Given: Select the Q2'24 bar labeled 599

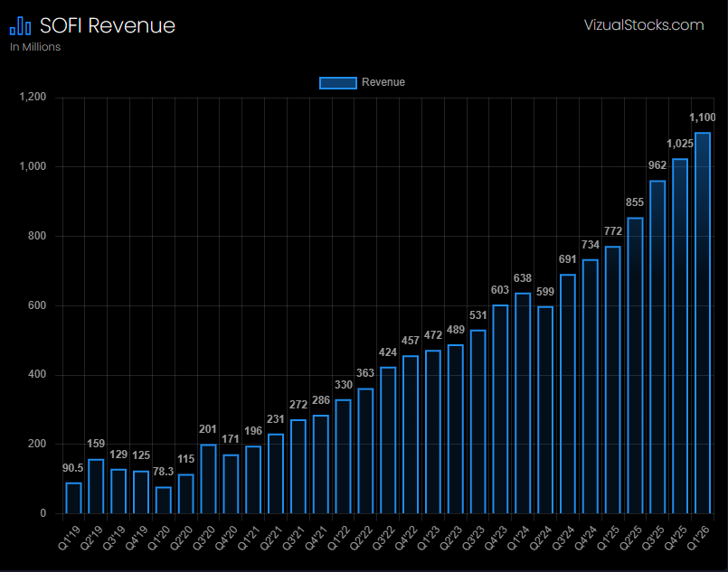Looking at the screenshot, I should click(545, 410).
